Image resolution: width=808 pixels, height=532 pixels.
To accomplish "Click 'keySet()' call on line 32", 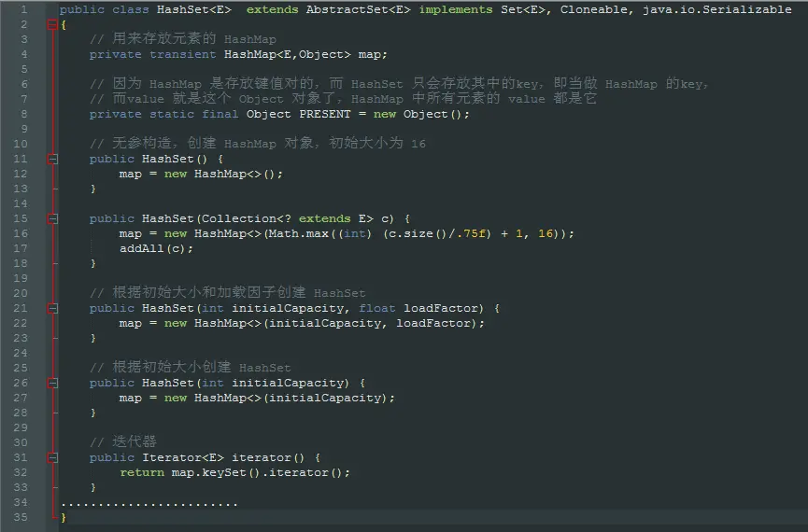I will coord(232,472).
